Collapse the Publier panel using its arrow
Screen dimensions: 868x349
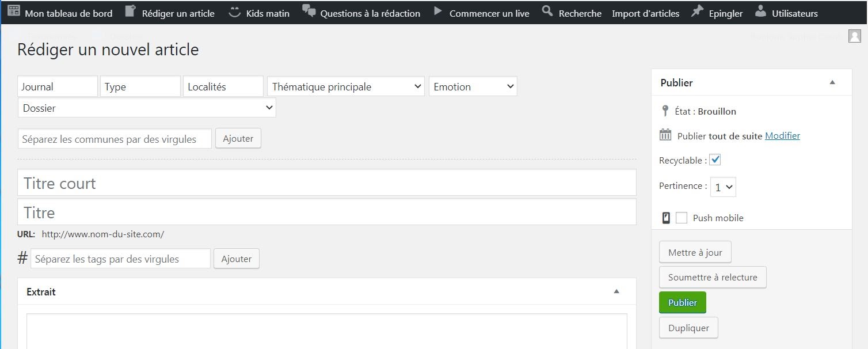(832, 82)
